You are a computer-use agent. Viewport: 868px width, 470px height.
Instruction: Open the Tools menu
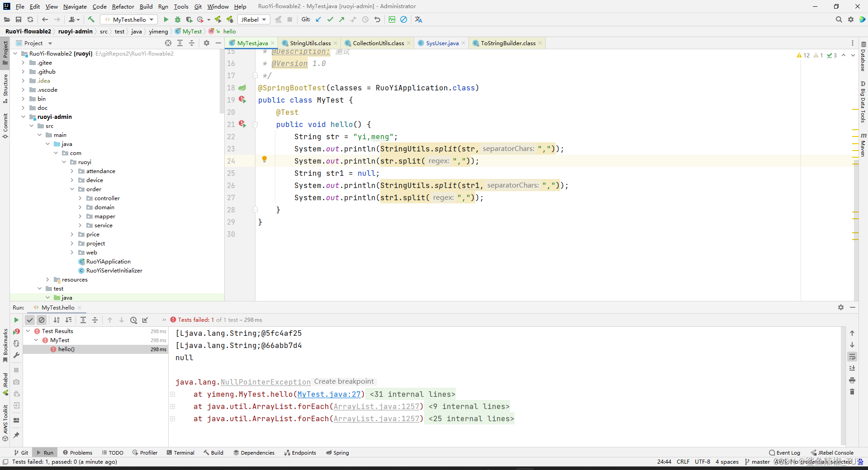[x=181, y=6]
